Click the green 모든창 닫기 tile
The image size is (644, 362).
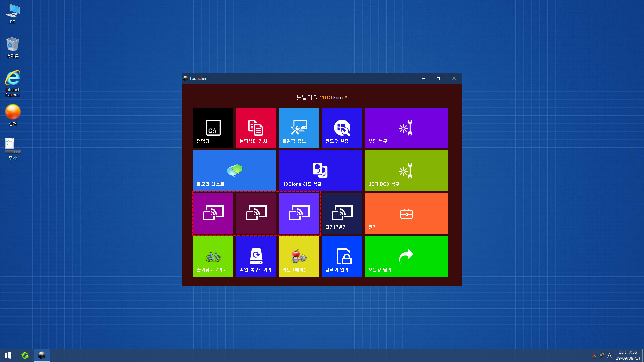[406, 256]
